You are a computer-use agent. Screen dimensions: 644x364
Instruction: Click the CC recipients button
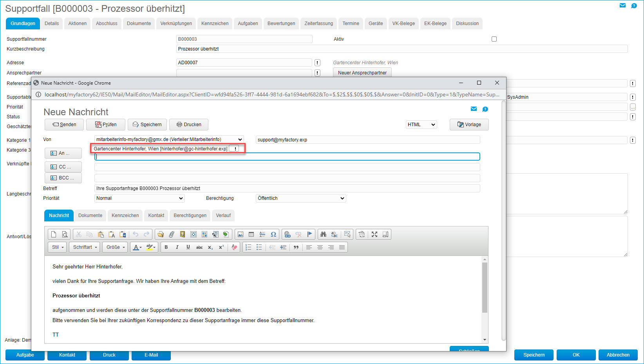tap(63, 167)
